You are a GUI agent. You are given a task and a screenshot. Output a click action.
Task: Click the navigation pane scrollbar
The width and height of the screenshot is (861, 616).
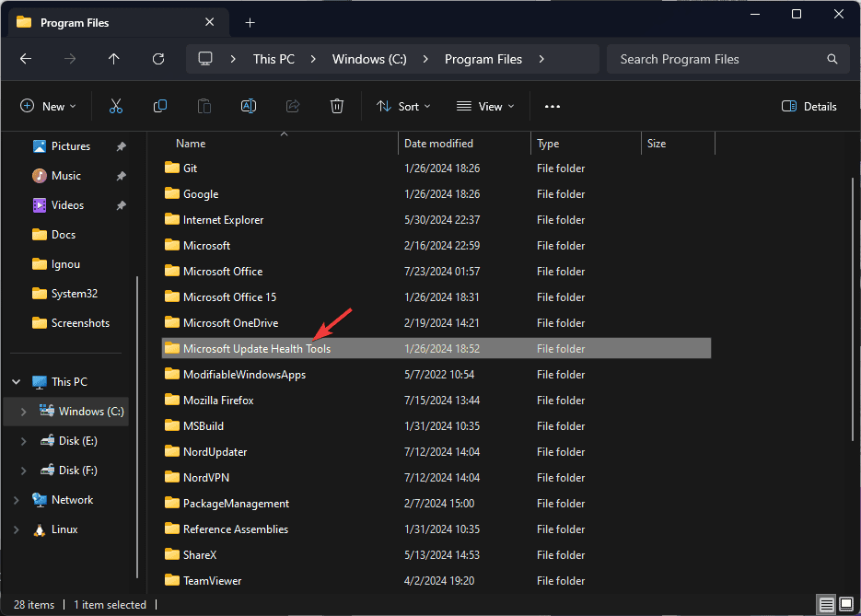pos(136,426)
